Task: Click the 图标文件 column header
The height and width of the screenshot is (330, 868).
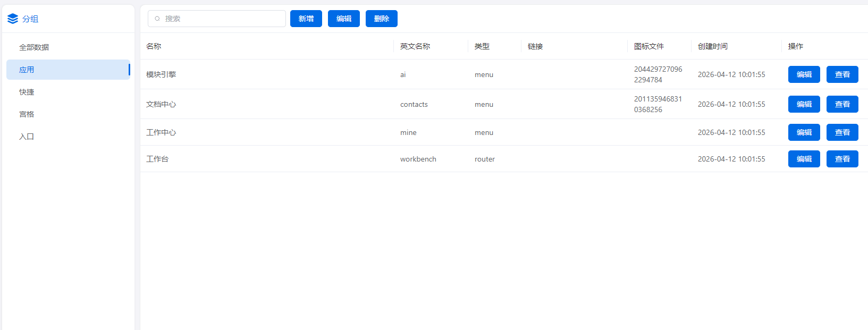Action: click(649, 46)
